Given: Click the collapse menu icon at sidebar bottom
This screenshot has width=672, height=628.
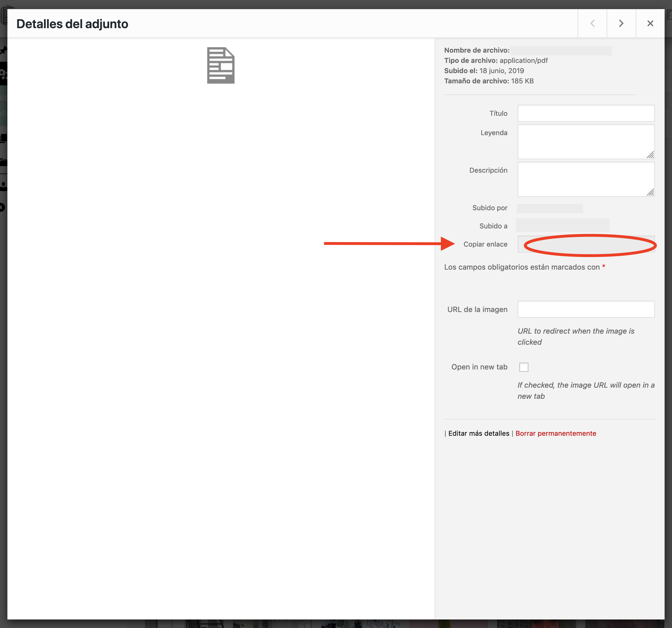Looking at the screenshot, I should tap(3, 206).
